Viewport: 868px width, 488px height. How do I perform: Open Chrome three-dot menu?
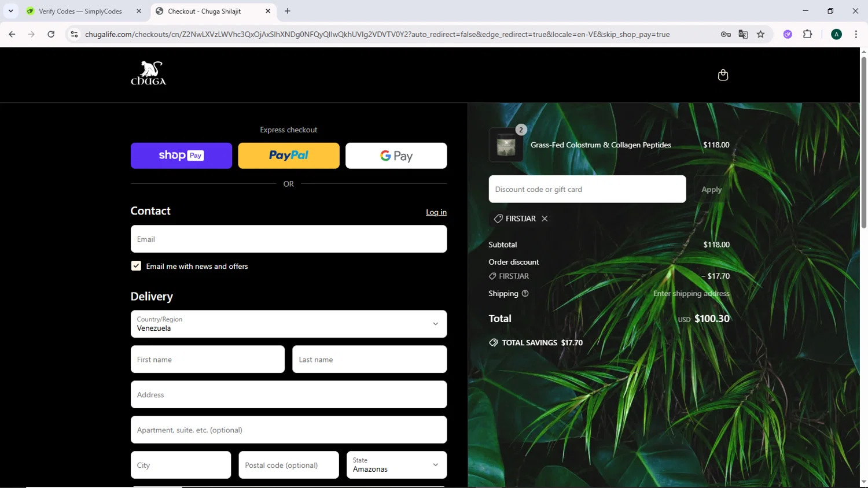click(856, 34)
